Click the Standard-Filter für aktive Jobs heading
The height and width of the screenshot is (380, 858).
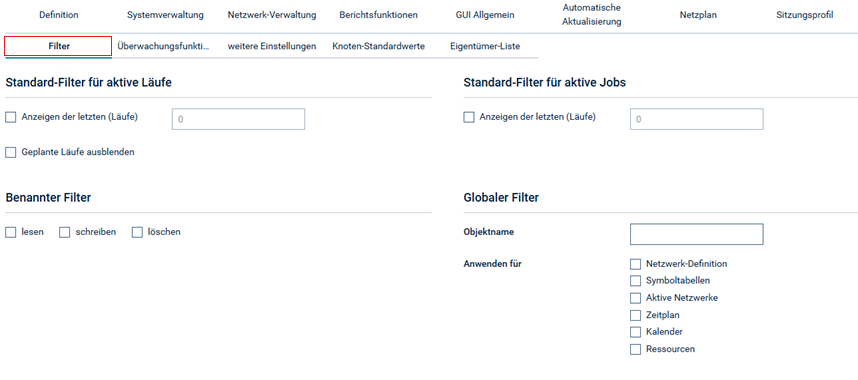click(x=544, y=83)
